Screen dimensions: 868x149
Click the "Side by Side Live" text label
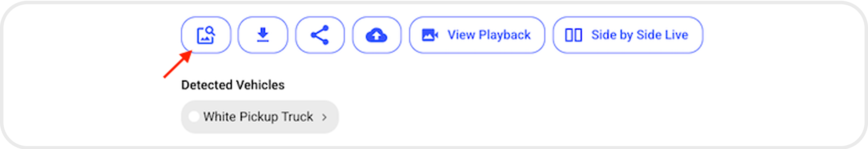[x=640, y=35]
